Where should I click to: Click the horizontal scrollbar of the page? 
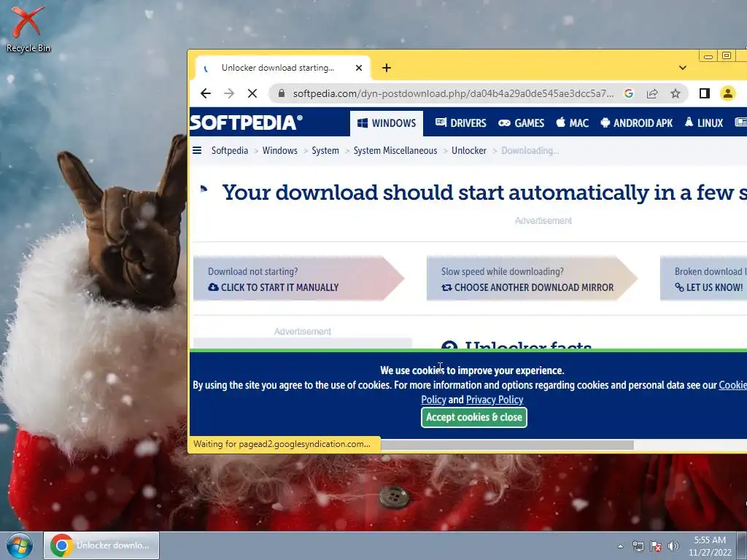click(508, 445)
